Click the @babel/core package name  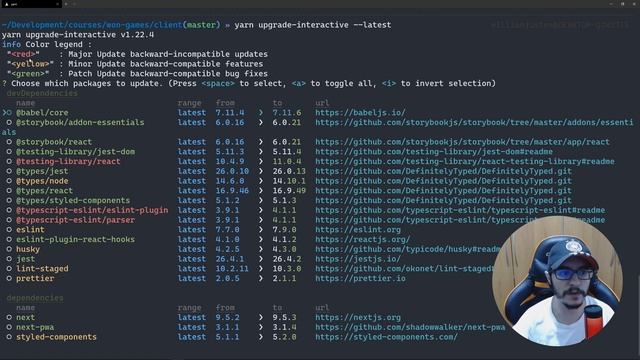[42, 113]
